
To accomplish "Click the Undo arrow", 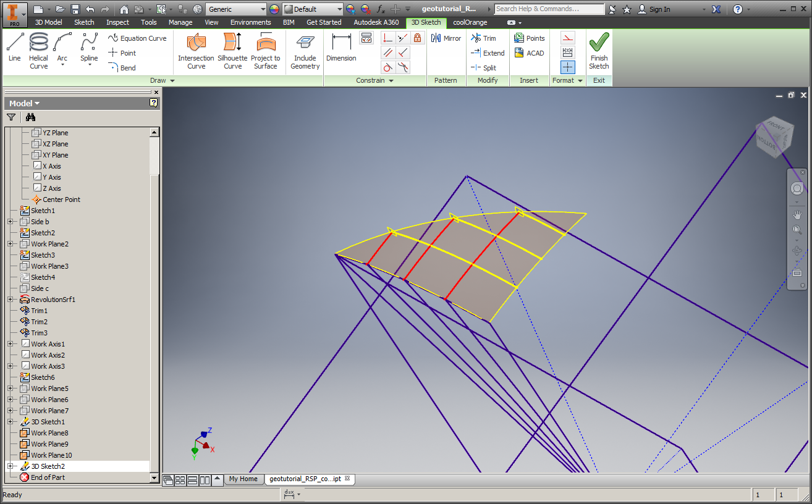I will (90, 9).
